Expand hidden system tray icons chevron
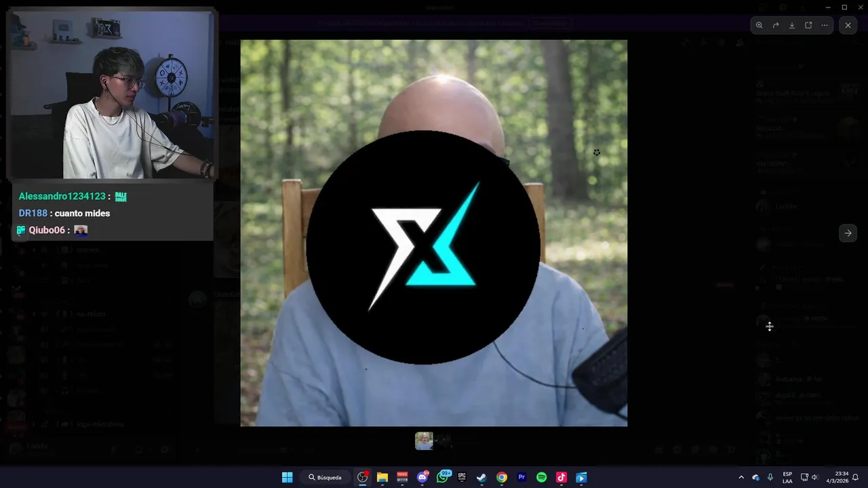Viewport: 868px width, 488px height. point(741,477)
